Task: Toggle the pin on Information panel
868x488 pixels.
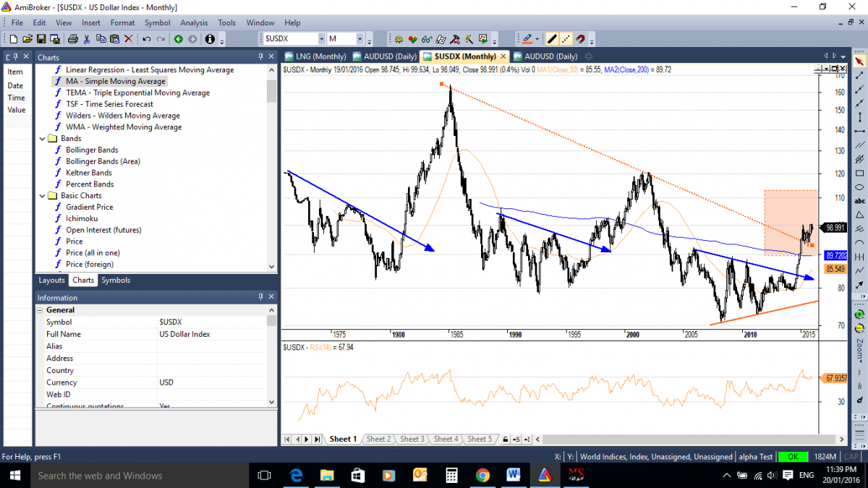Action: [261, 297]
